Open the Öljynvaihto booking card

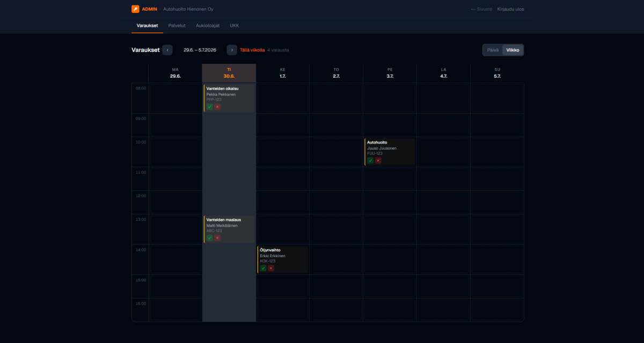click(283, 259)
